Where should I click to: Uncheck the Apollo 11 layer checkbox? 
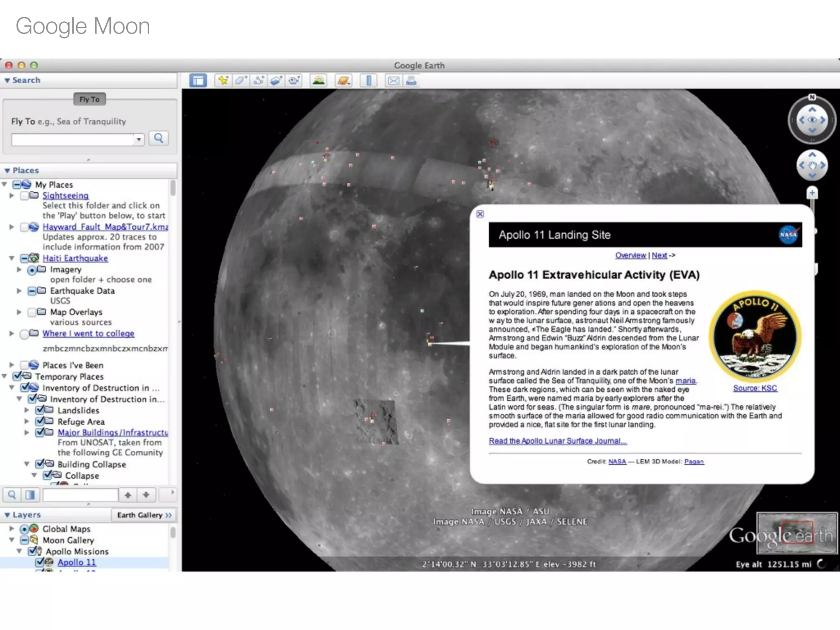(x=40, y=562)
